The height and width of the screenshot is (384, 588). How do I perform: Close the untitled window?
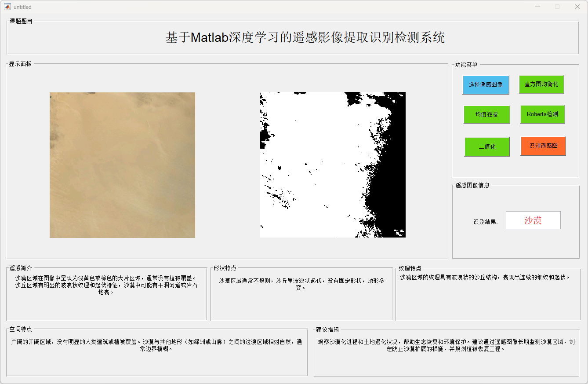(577, 7)
